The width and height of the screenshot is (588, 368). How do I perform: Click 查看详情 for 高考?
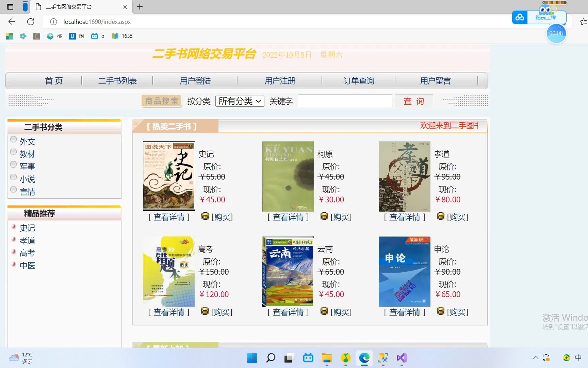coord(169,312)
